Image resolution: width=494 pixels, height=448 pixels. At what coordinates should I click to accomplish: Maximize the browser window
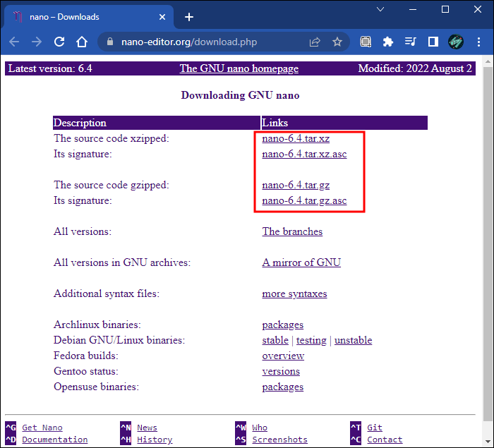click(x=445, y=9)
